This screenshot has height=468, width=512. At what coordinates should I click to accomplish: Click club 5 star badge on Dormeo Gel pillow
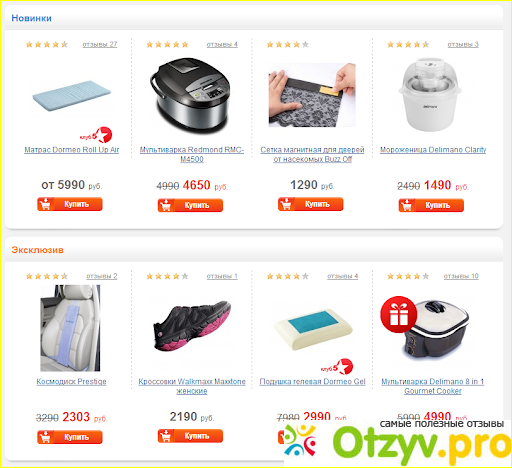click(x=337, y=367)
